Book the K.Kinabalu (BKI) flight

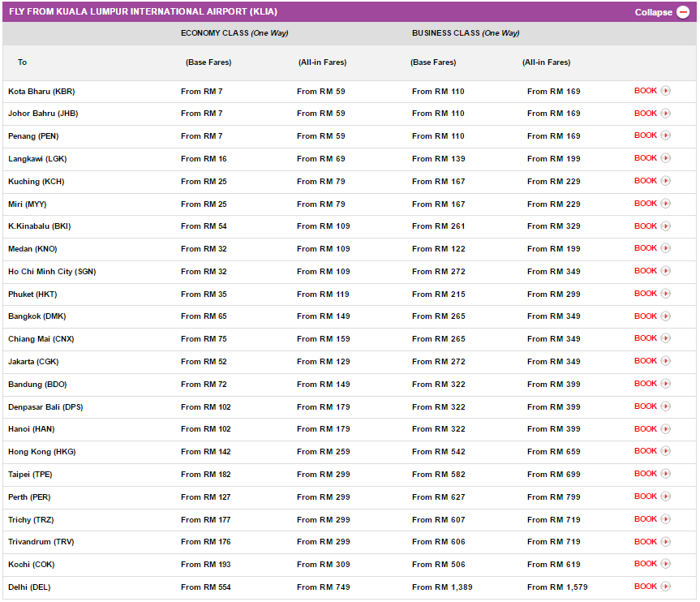(x=646, y=226)
